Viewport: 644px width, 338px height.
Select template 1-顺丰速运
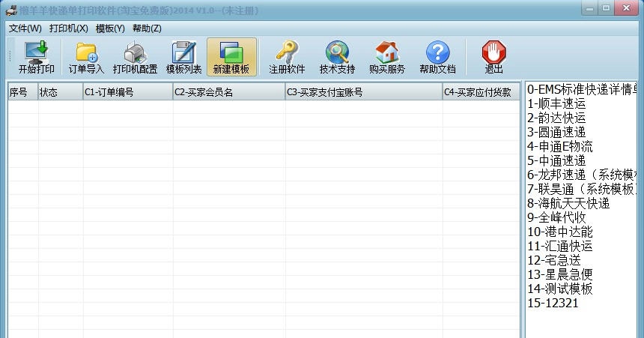(x=556, y=103)
